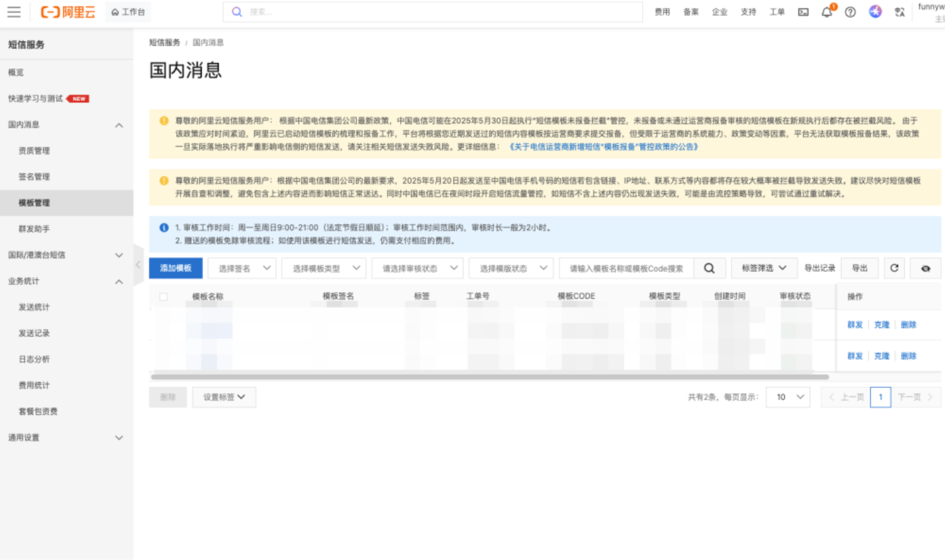The width and height of the screenshot is (945, 560).
Task: Open the language switch icon
Action: pyautogui.click(x=900, y=13)
